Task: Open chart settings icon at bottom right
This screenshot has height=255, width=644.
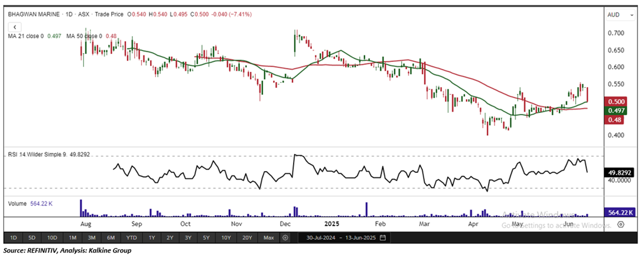Action: pyautogui.click(x=620, y=225)
